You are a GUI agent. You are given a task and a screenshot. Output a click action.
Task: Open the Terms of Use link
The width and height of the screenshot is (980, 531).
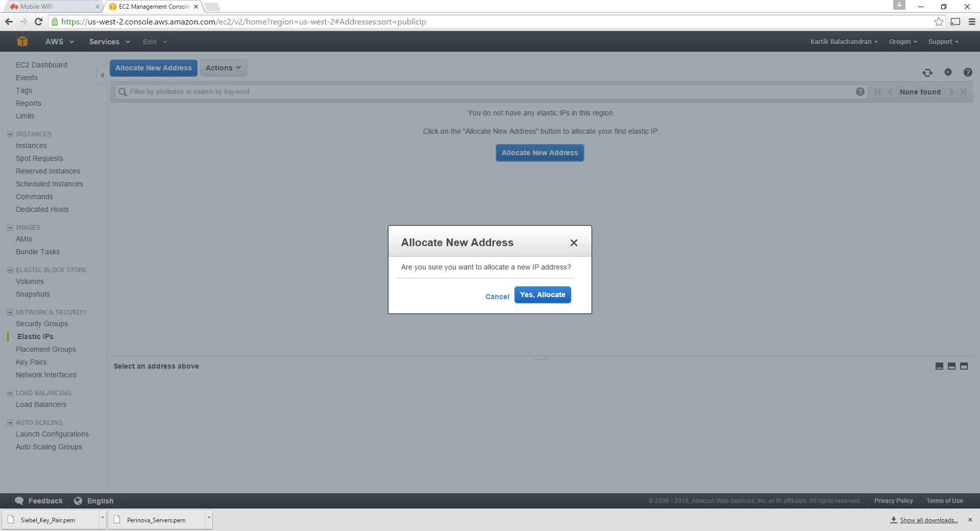pos(944,501)
